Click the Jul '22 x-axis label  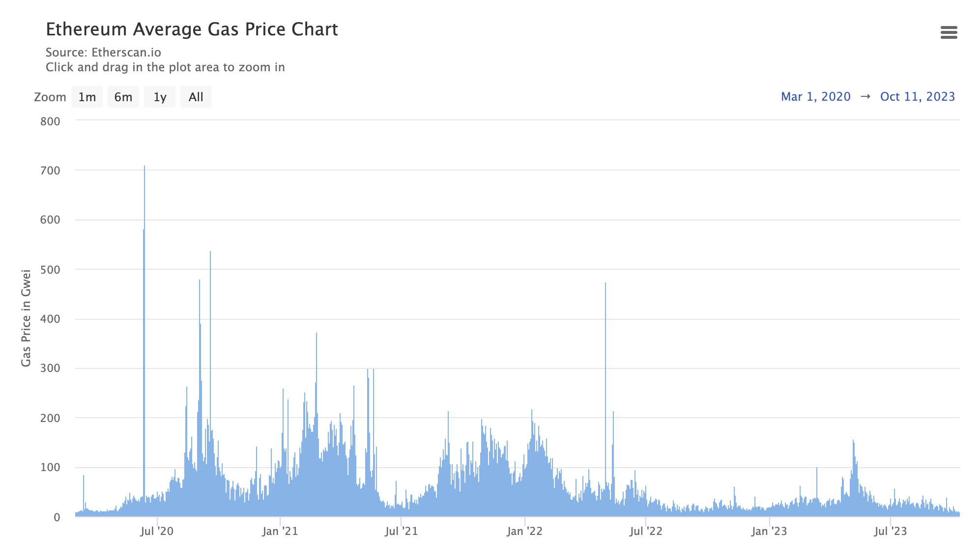646,531
